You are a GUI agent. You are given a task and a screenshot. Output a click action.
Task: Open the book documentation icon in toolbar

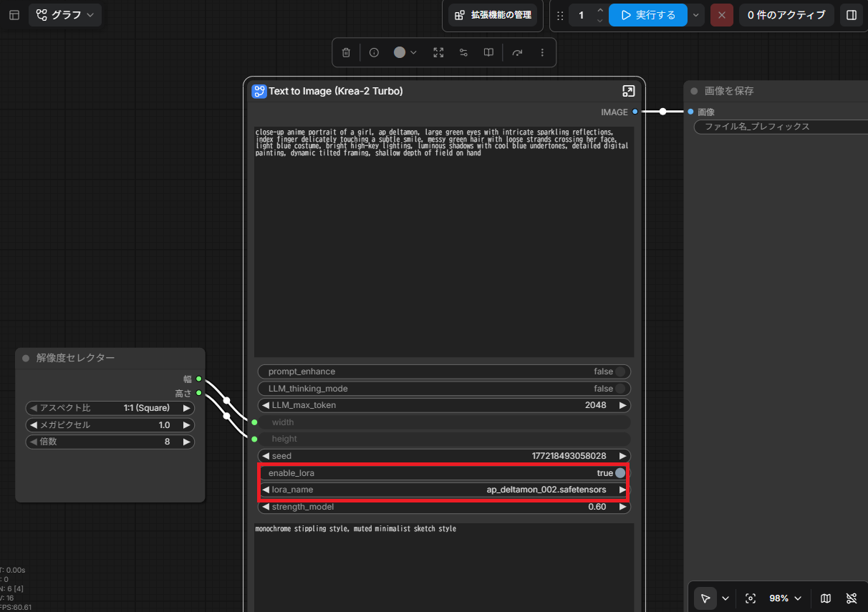click(488, 52)
